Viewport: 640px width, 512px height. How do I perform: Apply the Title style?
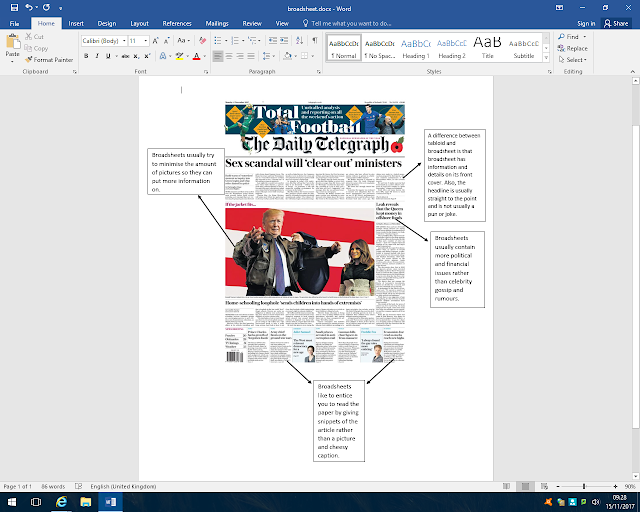[487, 48]
